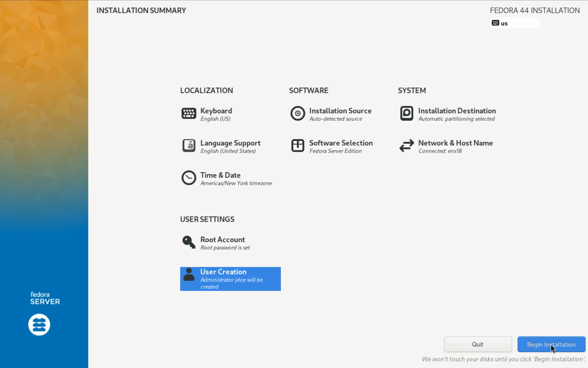Viewport: 588px width, 368px height.
Task: Click the User Creation person icon
Action: (189, 275)
